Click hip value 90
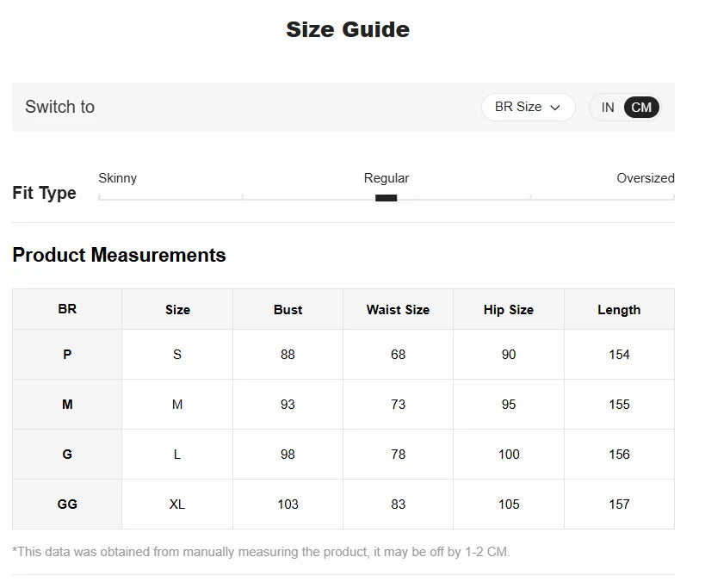Image resolution: width=705 pixels, height=588 pixels. point(509,354)
